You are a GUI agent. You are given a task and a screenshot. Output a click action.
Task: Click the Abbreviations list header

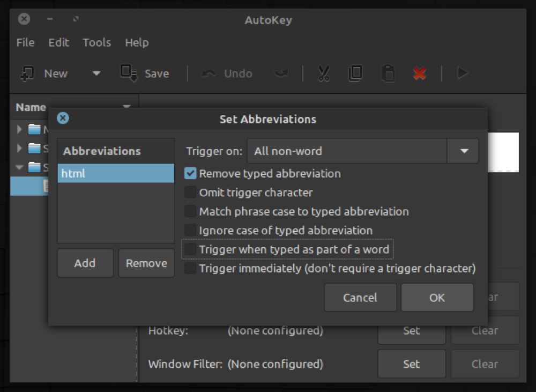(116, 151)
